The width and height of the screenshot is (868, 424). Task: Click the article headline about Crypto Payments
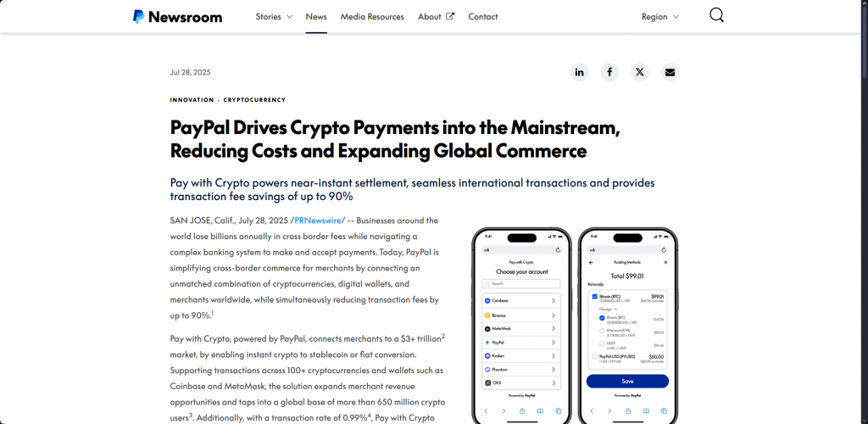[x=394, y=139]
